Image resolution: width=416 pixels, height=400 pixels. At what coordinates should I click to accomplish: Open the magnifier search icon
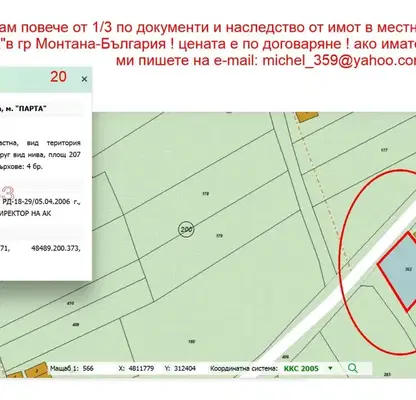click(353, 368)
